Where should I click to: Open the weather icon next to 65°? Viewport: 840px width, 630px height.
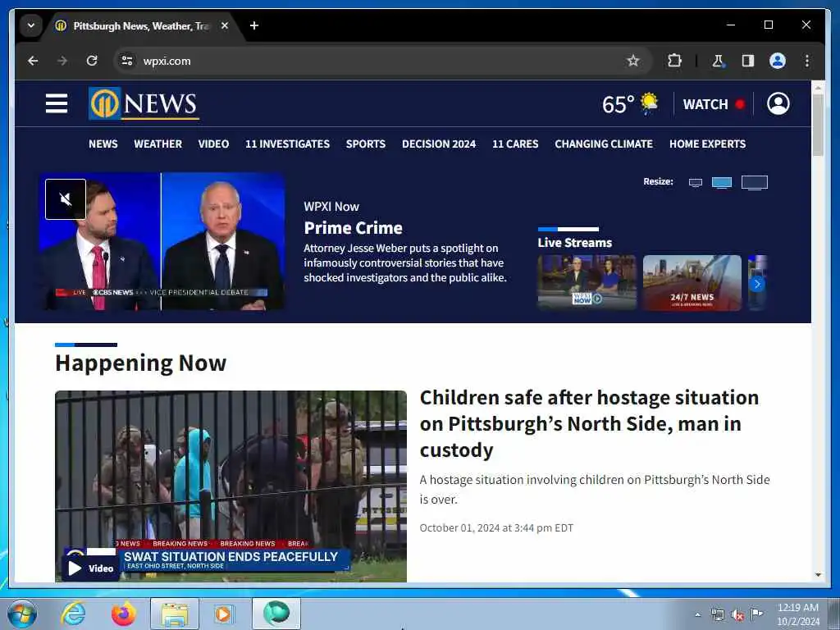[650, 103]
